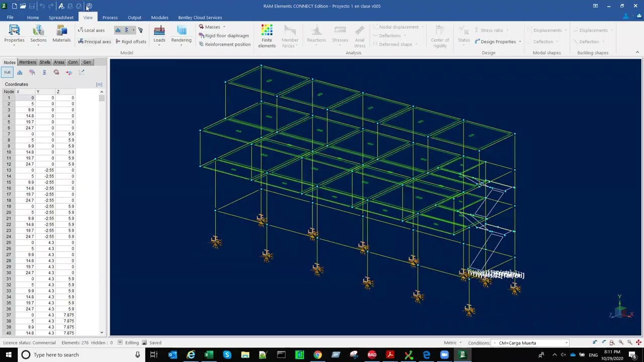Select the node supports tool icon
644x362 pixels.
(x=20, y=72)
